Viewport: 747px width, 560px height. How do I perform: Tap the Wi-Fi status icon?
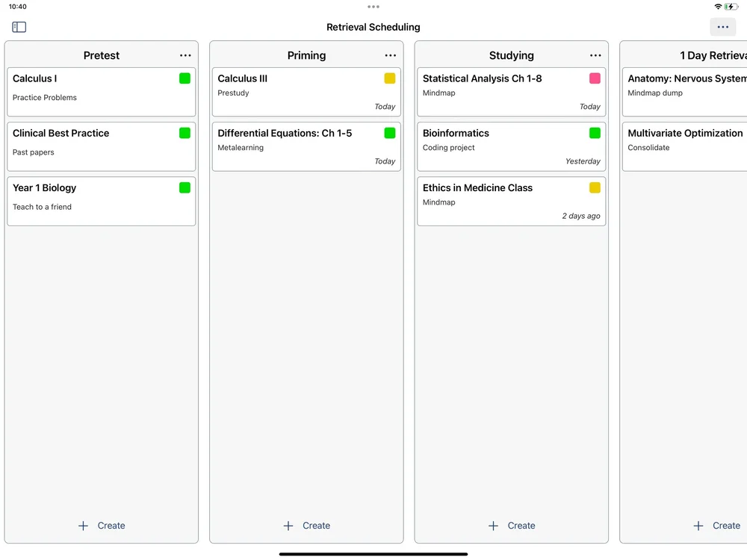click(x=717, y=7)
